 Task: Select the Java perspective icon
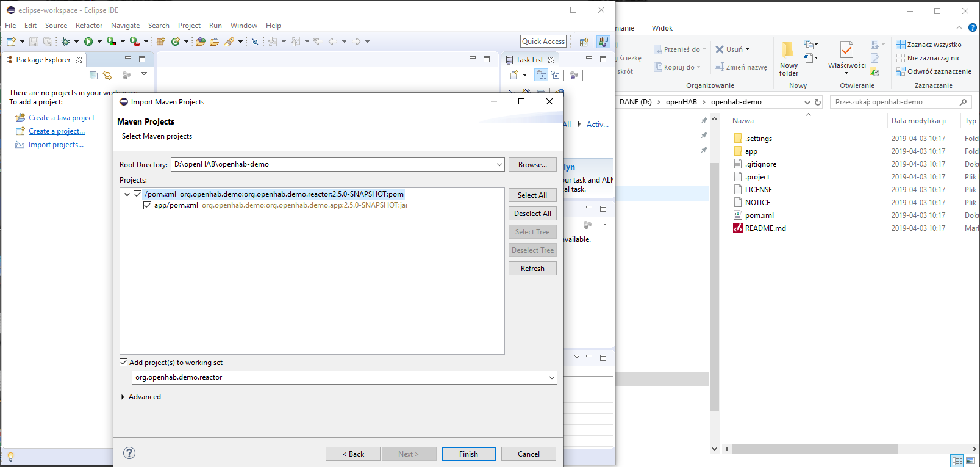603,42
